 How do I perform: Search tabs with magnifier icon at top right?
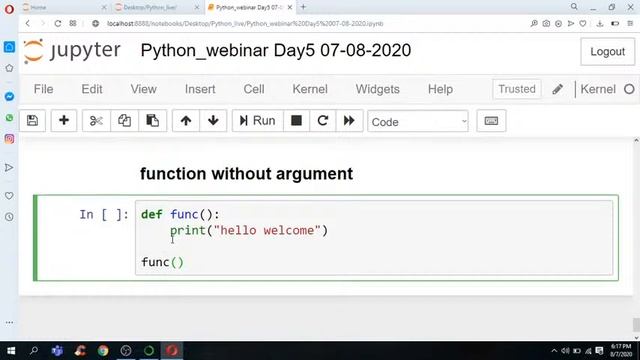click(574, 7)
